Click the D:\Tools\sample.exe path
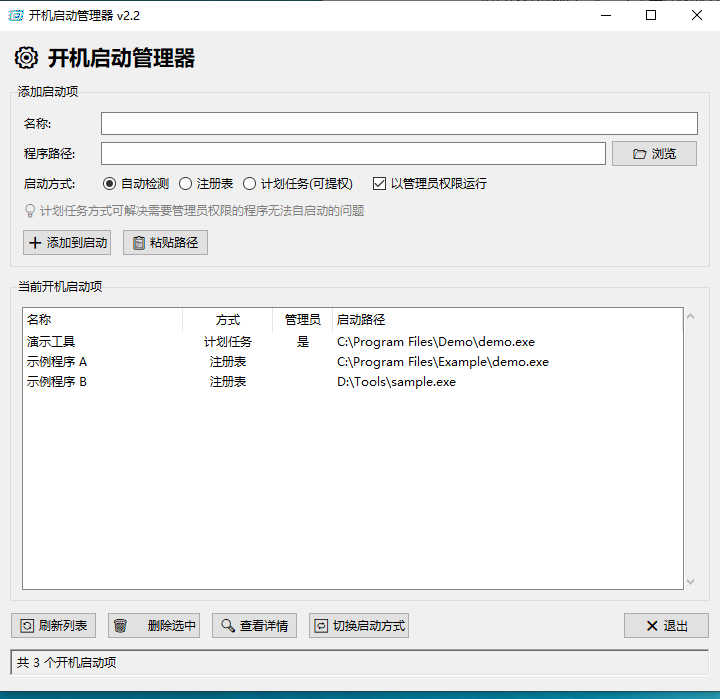This screenshot has height=699, width=720. 396,382
